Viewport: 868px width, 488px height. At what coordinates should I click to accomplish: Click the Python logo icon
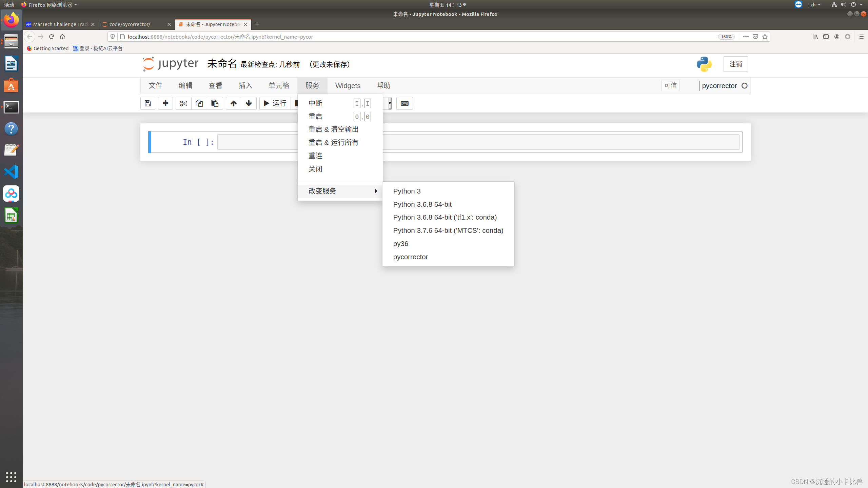[704, 64]
